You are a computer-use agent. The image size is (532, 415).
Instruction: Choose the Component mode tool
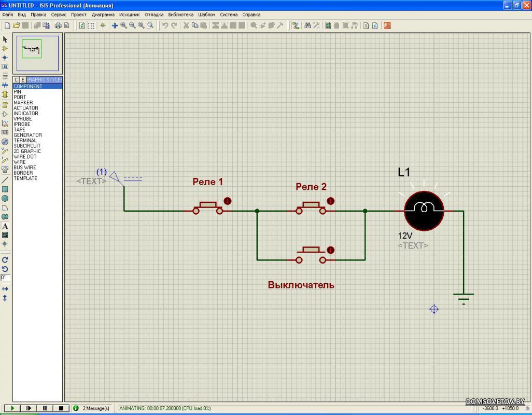[5, 49]
